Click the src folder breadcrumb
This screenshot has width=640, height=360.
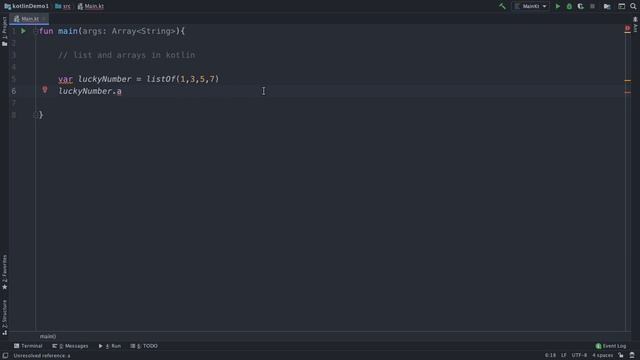click(63, 6)
